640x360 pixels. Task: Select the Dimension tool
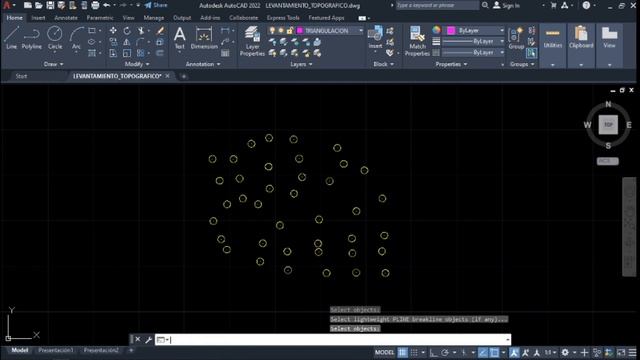[x=204, y=38]
